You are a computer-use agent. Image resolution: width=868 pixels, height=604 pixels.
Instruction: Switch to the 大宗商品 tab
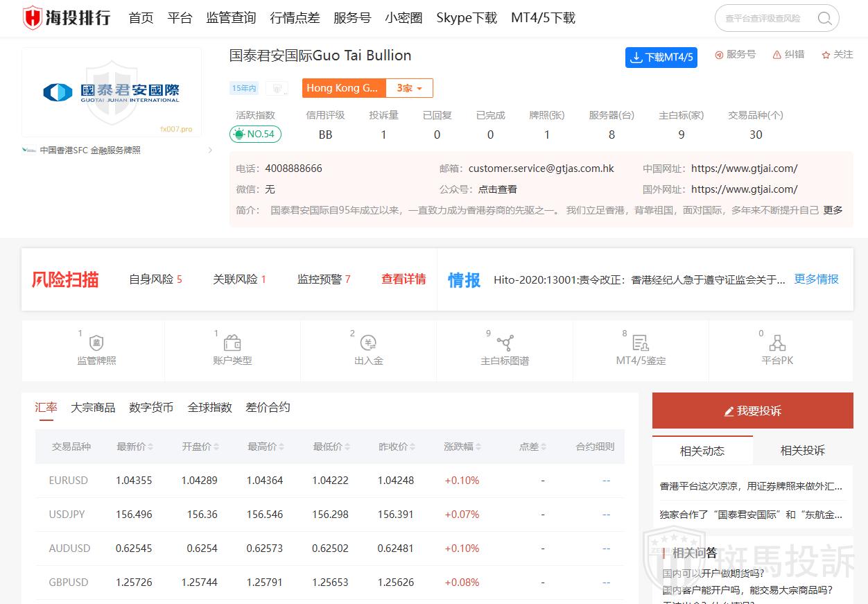pos(93,408)
